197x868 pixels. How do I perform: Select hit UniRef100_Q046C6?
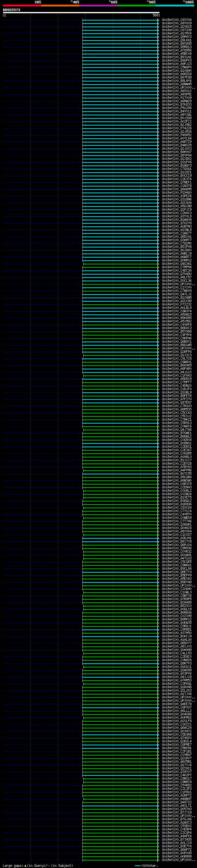point(177,528)
